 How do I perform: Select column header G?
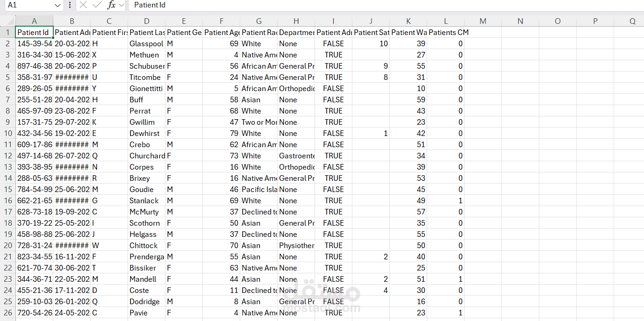click(x=258, y=21)
